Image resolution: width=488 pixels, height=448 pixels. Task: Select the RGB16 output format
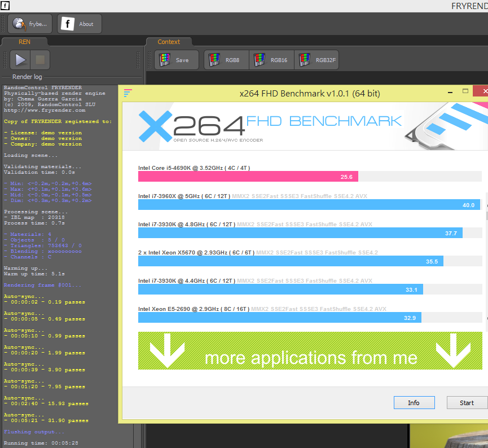click(x=272, y=60)
